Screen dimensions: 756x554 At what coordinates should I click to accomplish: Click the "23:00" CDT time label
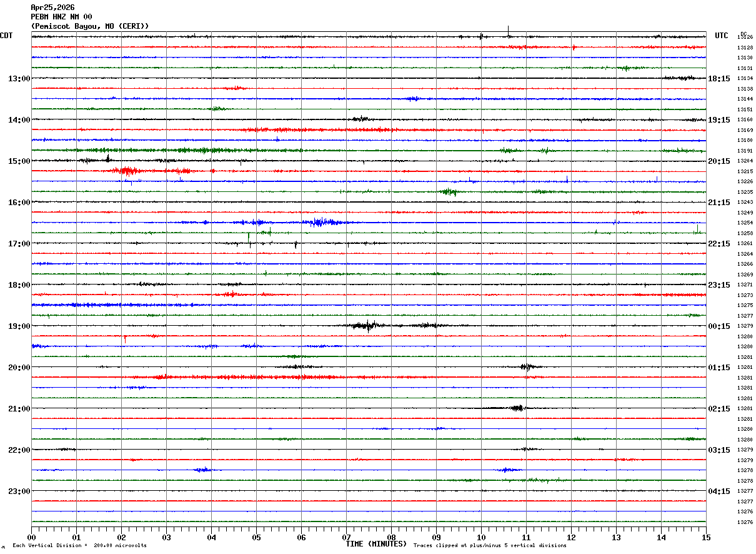click(19, 491)
